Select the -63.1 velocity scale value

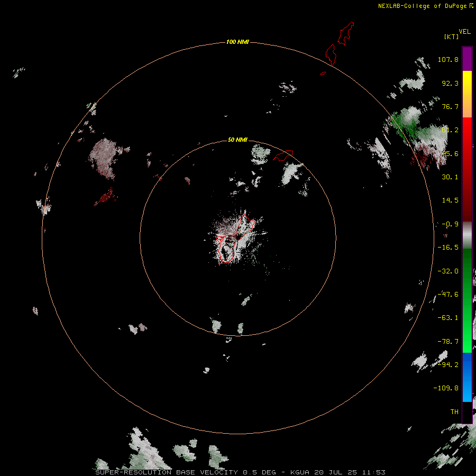point(448,318)
